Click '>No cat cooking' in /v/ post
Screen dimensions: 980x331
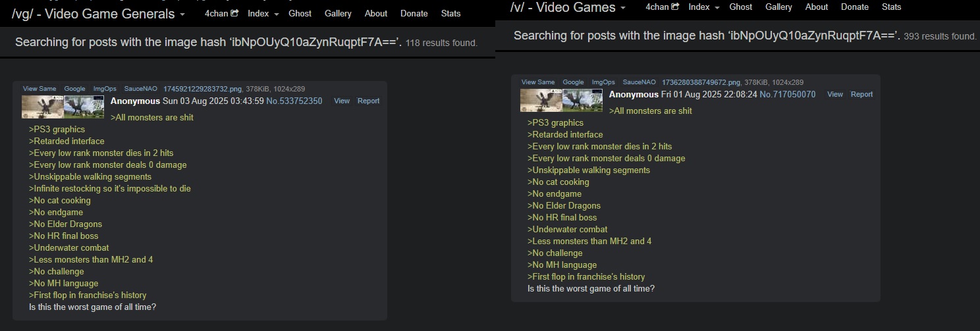pyautogui.click(x=558, y=182)
